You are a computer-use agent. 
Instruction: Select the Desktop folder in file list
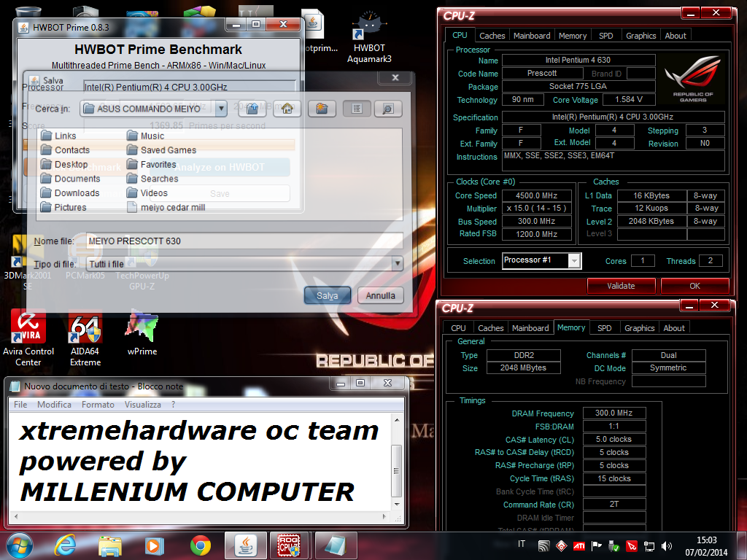click(64, 164)
